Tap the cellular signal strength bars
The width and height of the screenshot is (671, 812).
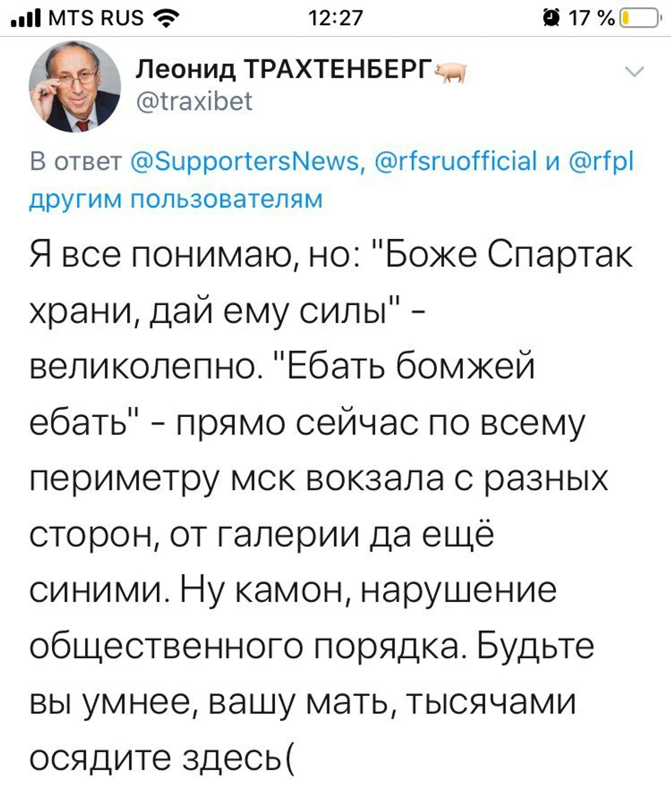(26, 18)
